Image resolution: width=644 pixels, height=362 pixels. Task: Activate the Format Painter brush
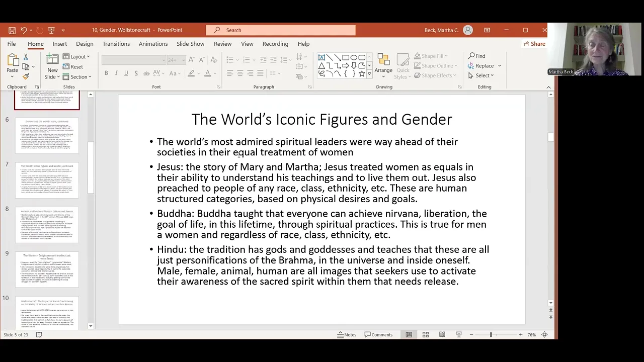tap(26, 76)
